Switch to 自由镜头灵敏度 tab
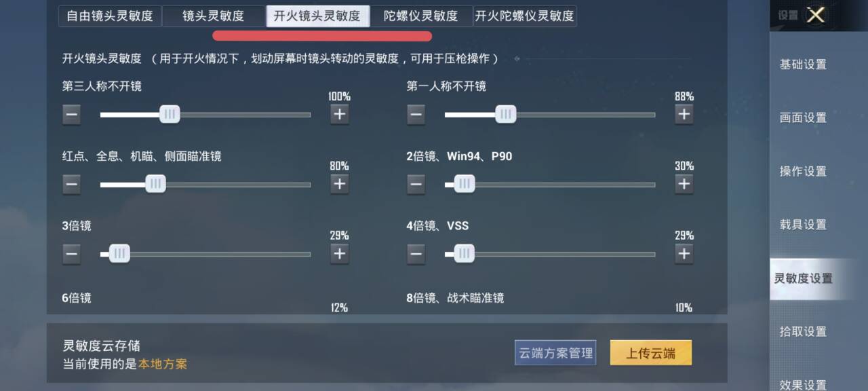868x391 pixels. [110, 16]
